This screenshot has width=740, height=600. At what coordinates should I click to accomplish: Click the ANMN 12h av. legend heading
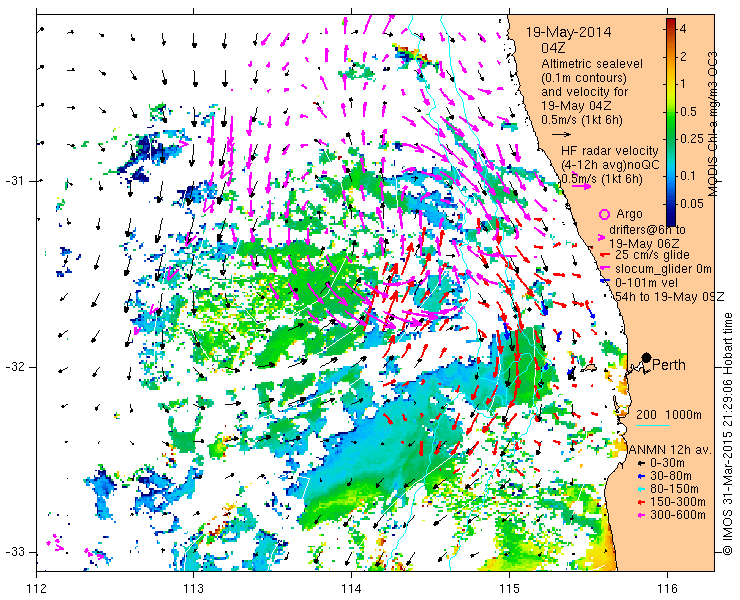tap(670, 449)
